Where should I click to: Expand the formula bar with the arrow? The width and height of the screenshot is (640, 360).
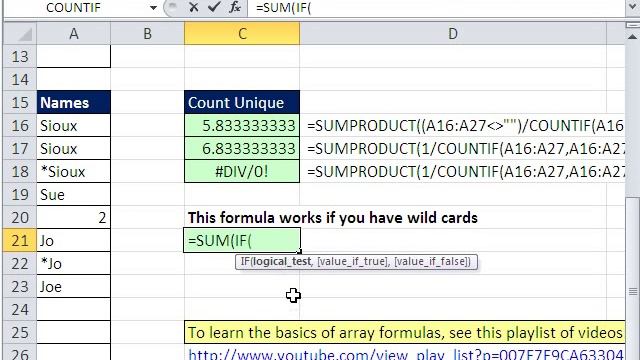[632, 7]
